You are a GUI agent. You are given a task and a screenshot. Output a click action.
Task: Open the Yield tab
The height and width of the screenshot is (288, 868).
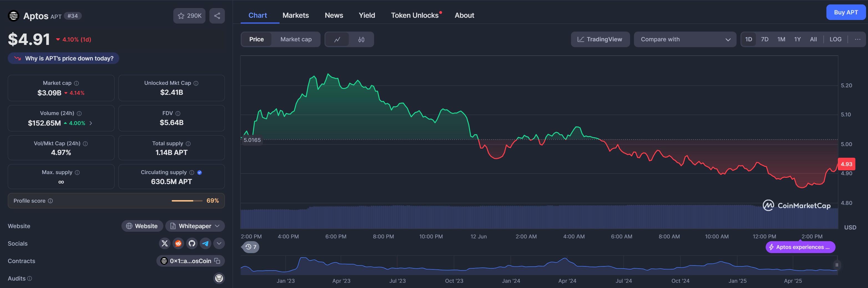pyautogui.click(x=367, y=15)
